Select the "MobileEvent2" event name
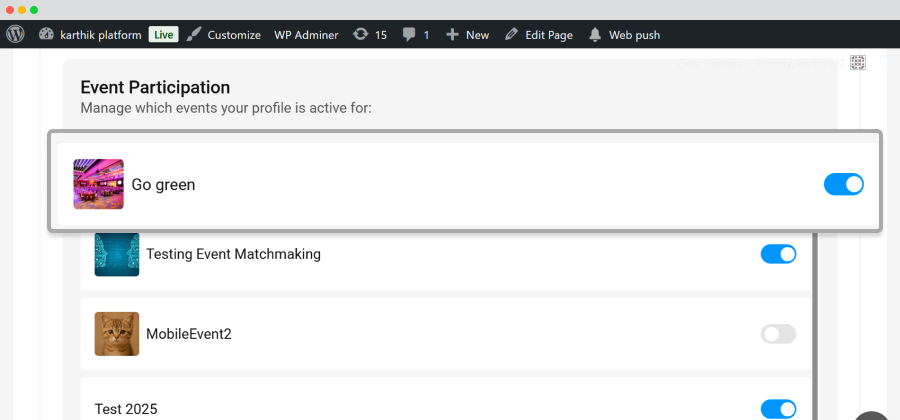This screenshot has height=420, width=900. 189,334
